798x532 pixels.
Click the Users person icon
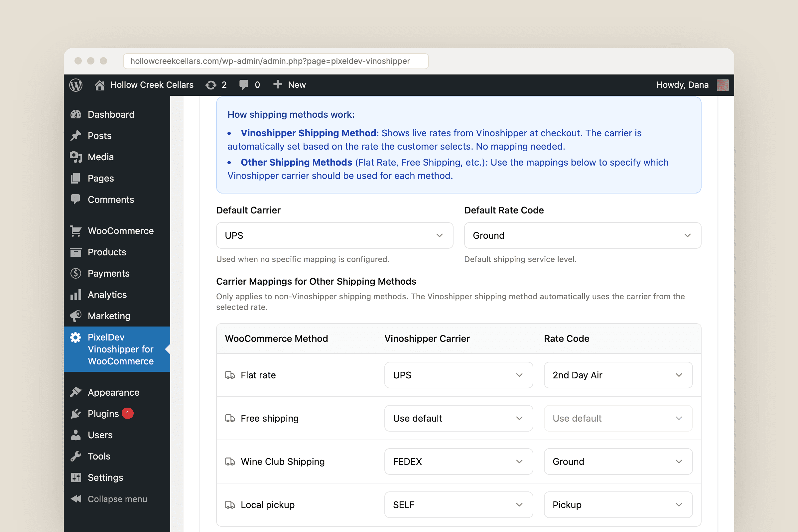(x=76, y=435)
